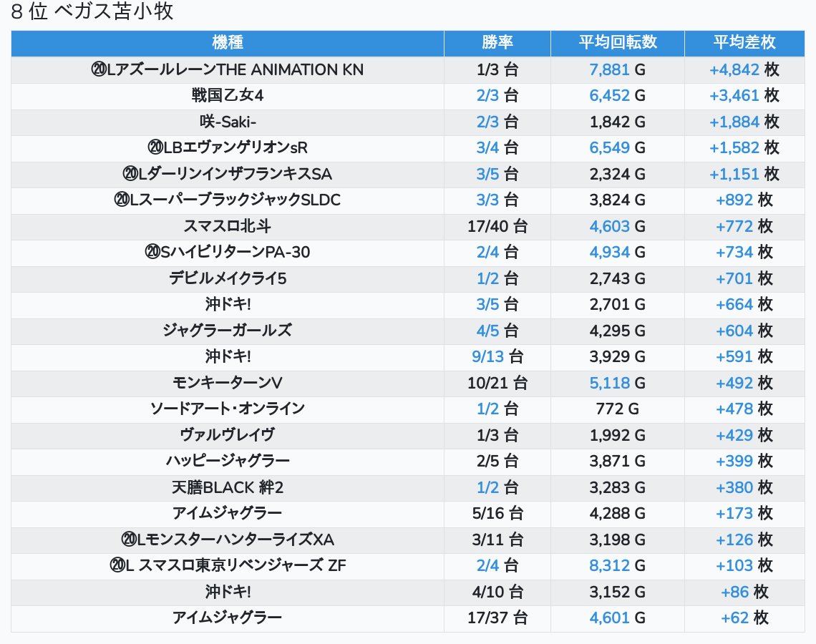The height and width of the screenshot is (644, 816).
Task: Select the ジャグラーガールズ machine name
Action: (x=228, y=331)
